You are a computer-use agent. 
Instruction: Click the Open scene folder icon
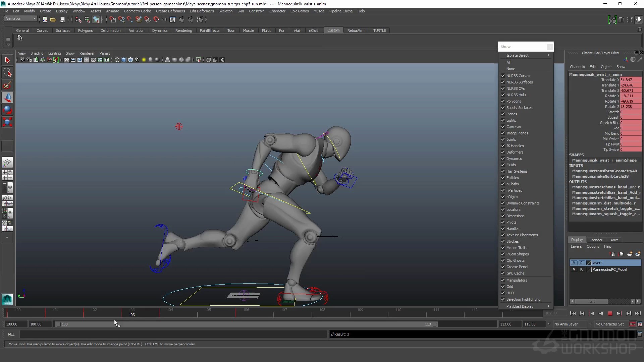coord(53,20)
